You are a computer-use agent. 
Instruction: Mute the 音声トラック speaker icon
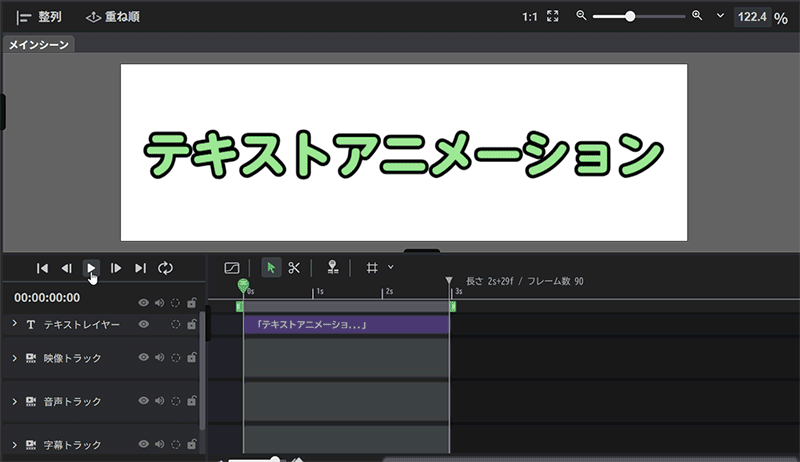pos(159,401)
